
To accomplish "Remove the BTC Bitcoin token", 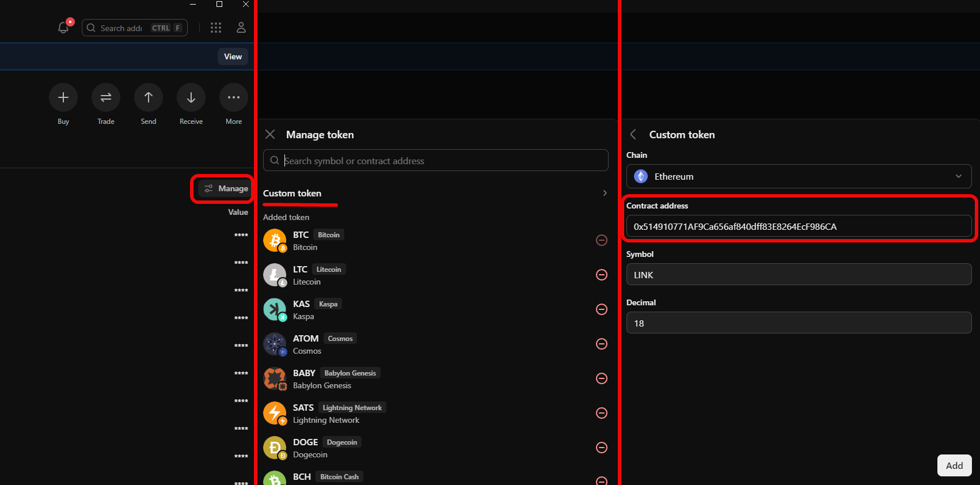I will pyautogui.click(x=602, y=240).
